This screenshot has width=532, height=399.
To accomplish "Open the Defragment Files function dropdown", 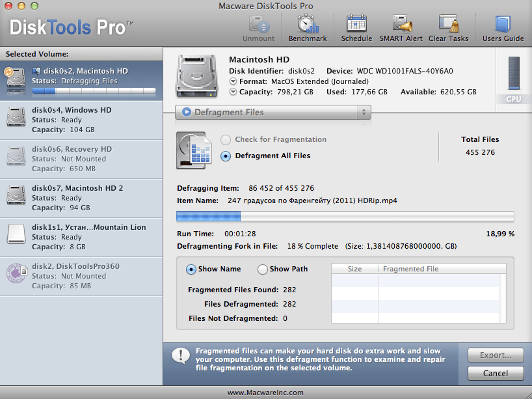I will [x=273, y=113].
